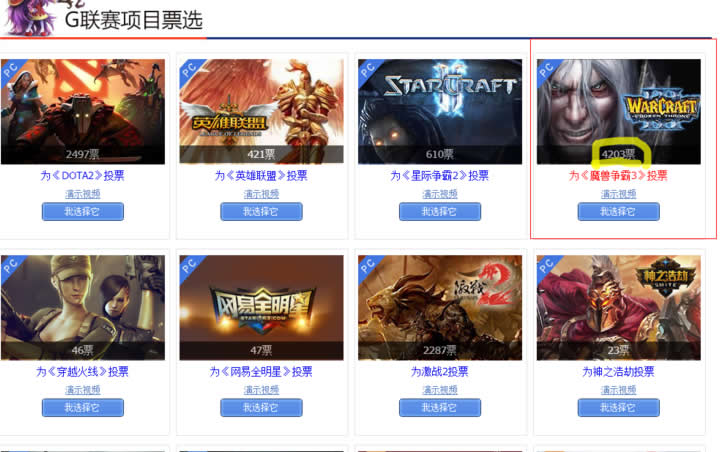Screen dimensions: 720x452
Task: Open 演示视频 link under 神之浩劫
Action: [x=619, y=390]
